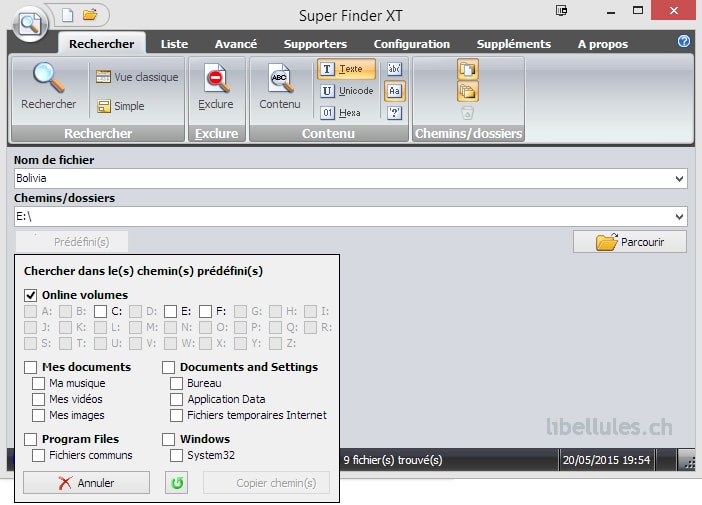Click the ribbon display options icon in title bar
Viewport: 702px width, 505px height.
point(561,11)
